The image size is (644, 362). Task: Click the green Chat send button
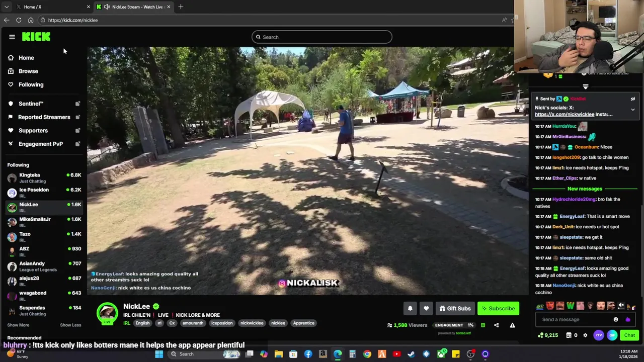(629, 335)
